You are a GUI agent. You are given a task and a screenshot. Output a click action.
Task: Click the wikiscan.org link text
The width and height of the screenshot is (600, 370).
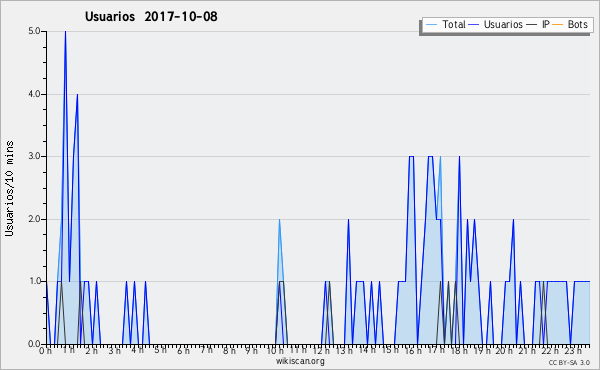[x=300, y=361]
